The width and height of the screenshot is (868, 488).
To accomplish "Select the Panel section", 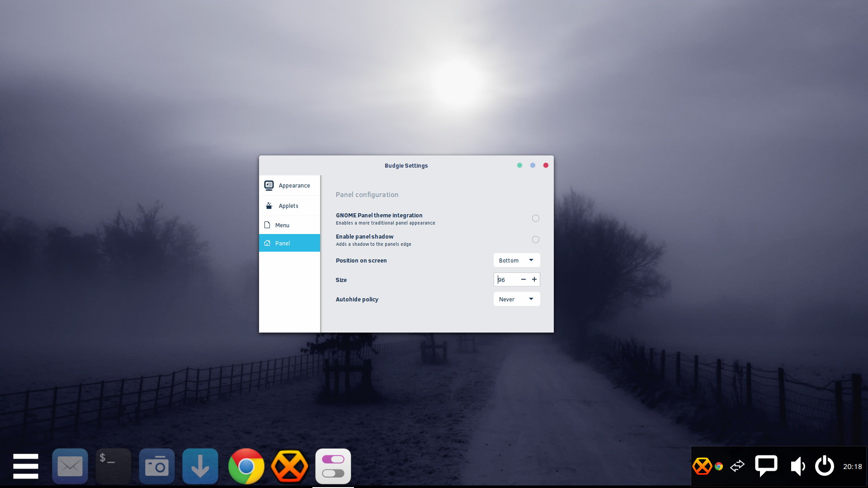I will [289, 243].
